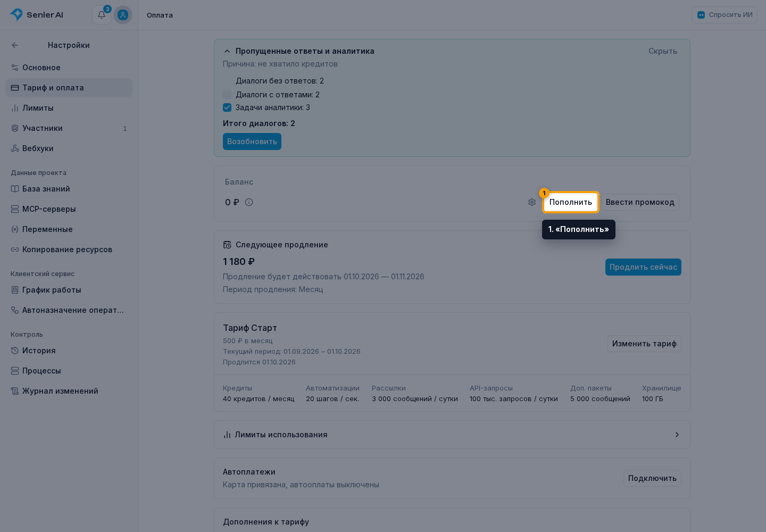Open the notifications bell
766x532 pixels.
102,15
